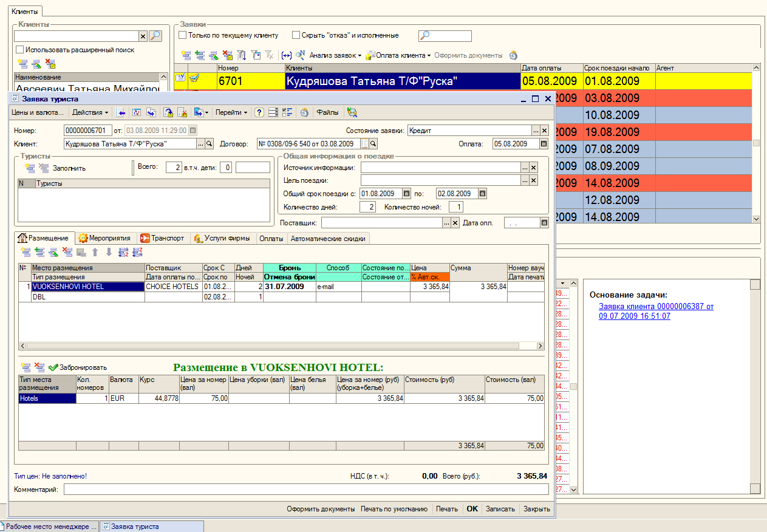Enable "Только по текущему клиенту" checkbox
Image resolution: width=767 pixels, height=532 pixels.
tap(183, 35)
